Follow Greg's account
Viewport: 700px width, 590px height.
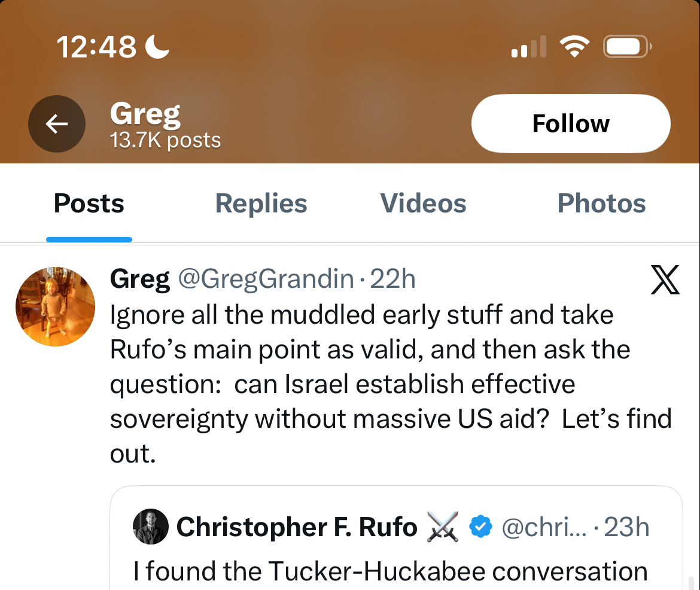(570, 124)
